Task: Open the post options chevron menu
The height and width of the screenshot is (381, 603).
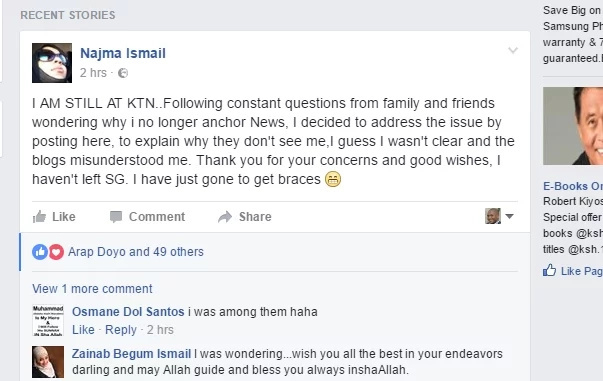Action: 513,50
